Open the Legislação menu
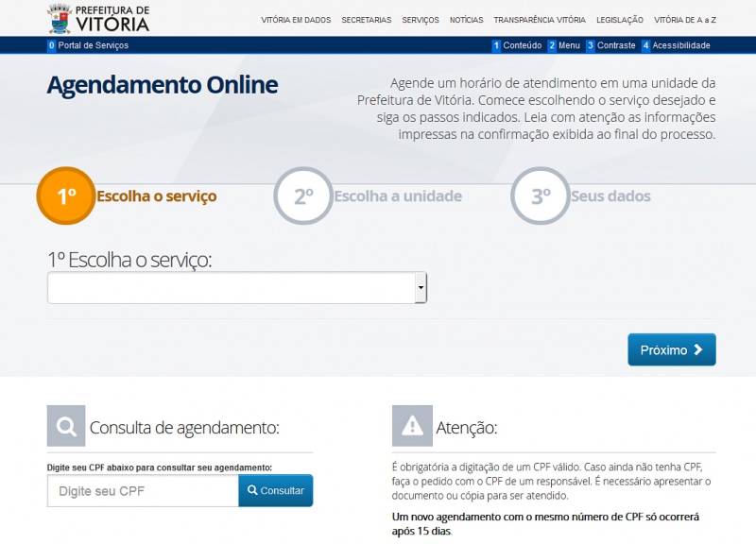The image size is (756, 544). pos(620,20)
